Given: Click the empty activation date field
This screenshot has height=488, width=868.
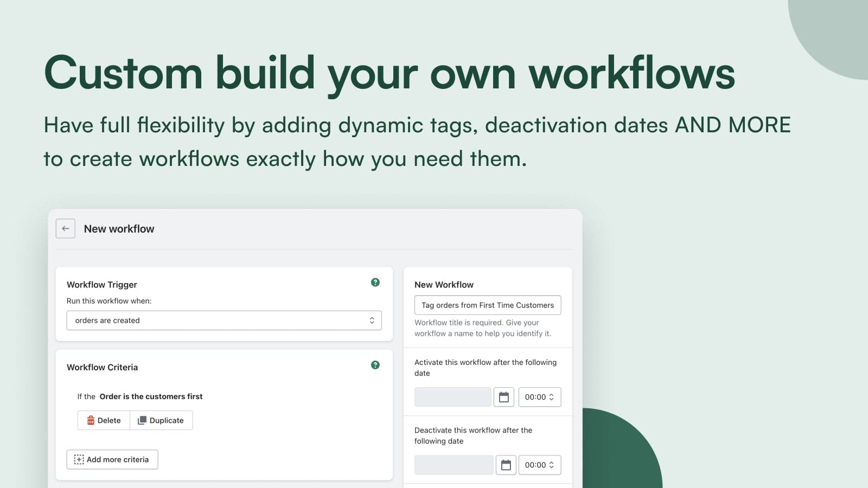Looking at the screenshot, I should click(x=452, y=396).
